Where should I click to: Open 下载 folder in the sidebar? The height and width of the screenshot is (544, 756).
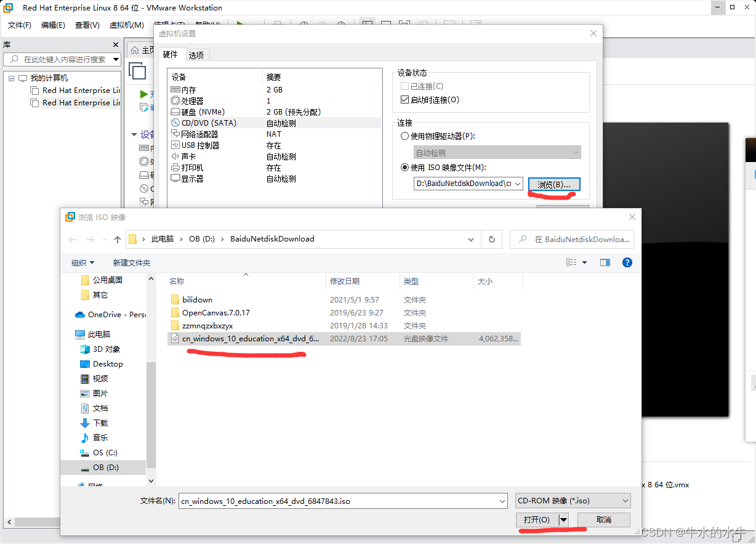pyautogui.click(x=94, y=423)
